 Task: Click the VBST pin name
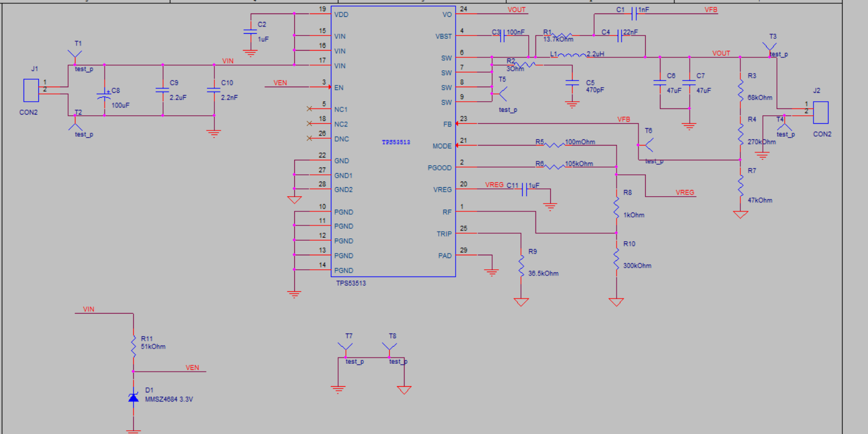[x=443, y=37]
